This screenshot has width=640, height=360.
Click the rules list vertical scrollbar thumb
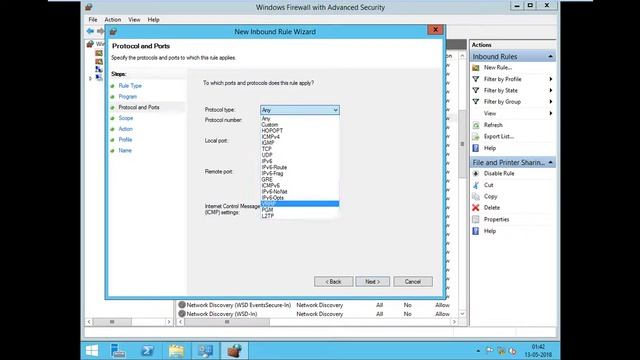click(462, 144)
